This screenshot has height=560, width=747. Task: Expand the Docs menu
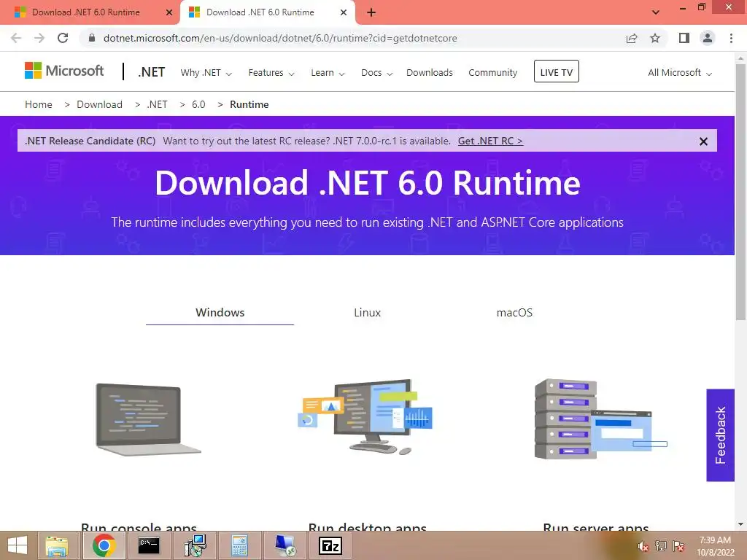pyautogui.click(x=376, y=73)
